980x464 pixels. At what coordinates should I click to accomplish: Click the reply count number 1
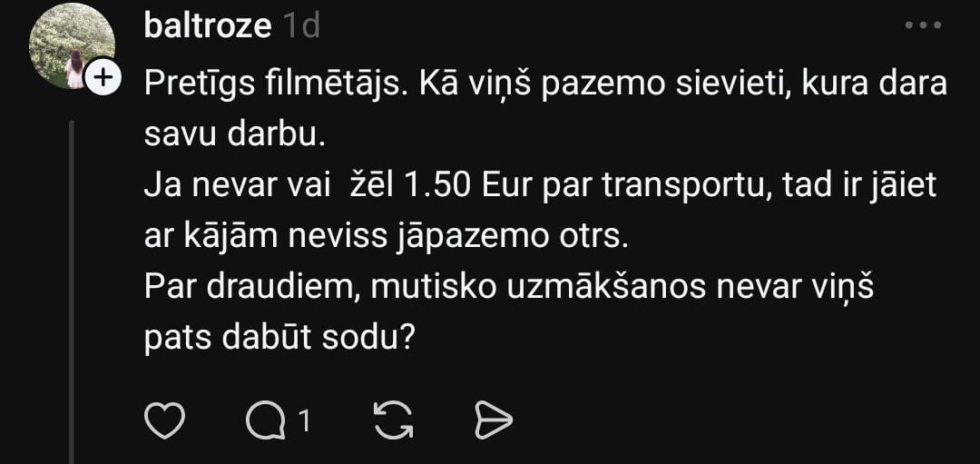(304, 421)
